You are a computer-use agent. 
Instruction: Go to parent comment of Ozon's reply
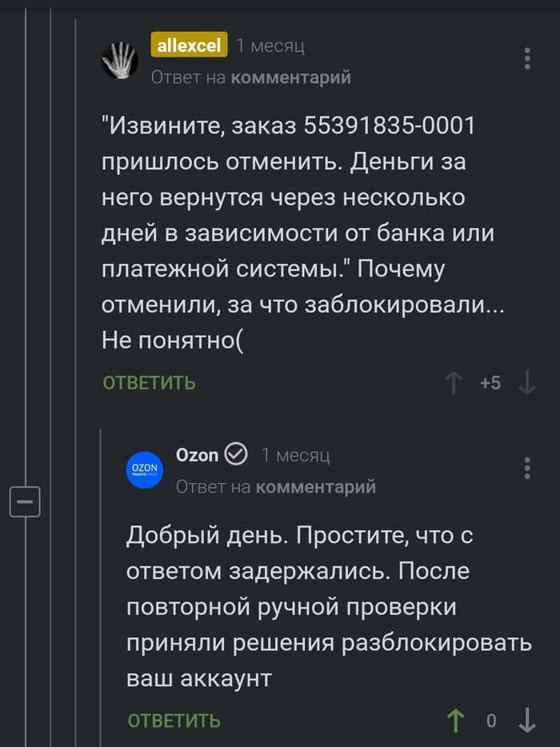point(315,486)
